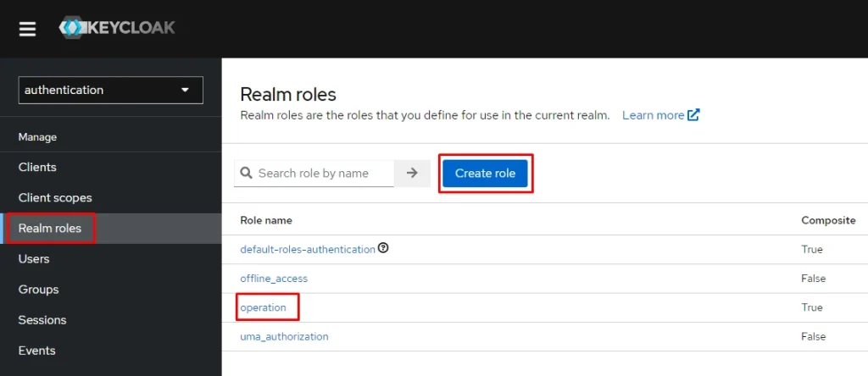Open Clients in the sidebar
Screen dimensions: 868x376
click(37, 167)
